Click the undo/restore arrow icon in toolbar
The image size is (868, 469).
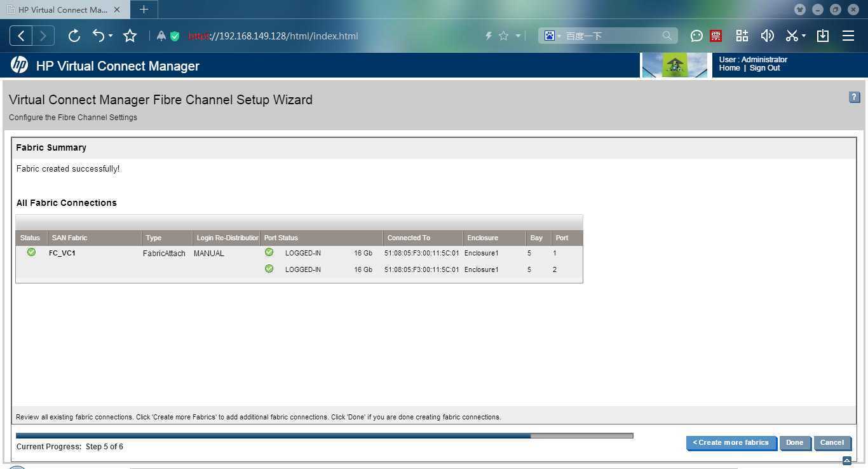(x=98, y=36)
